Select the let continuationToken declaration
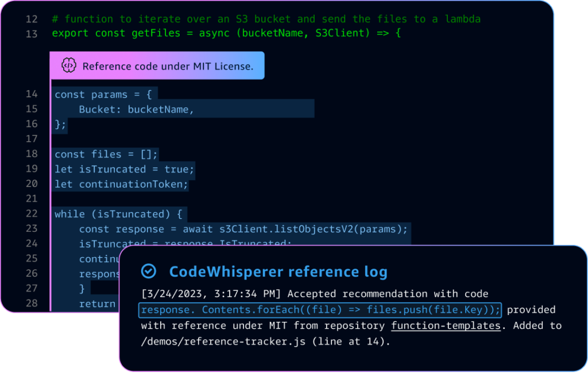This screenshot has width=588, height=373. click(121, 184)
